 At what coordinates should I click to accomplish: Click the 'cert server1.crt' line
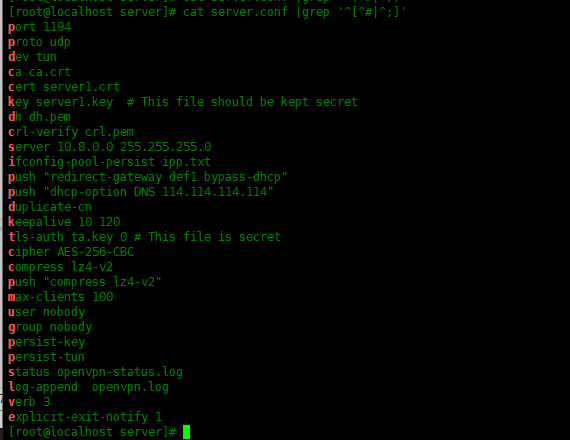(64, 87)
